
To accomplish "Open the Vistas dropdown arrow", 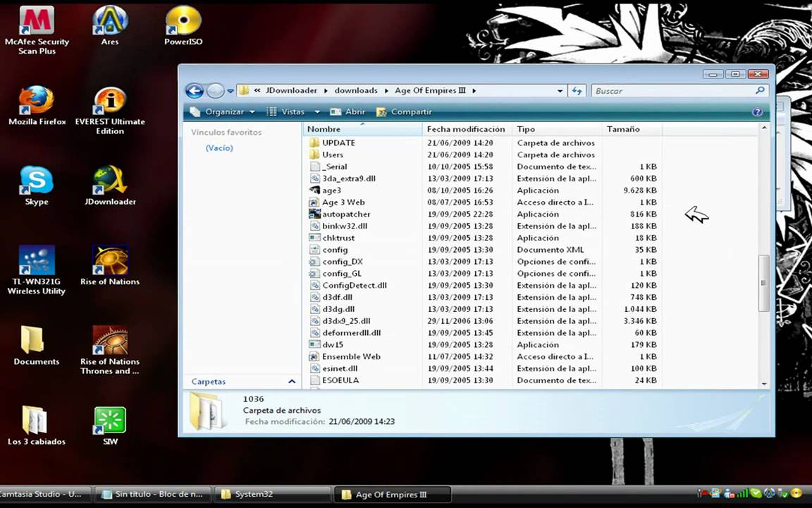I will coord(317,112).
